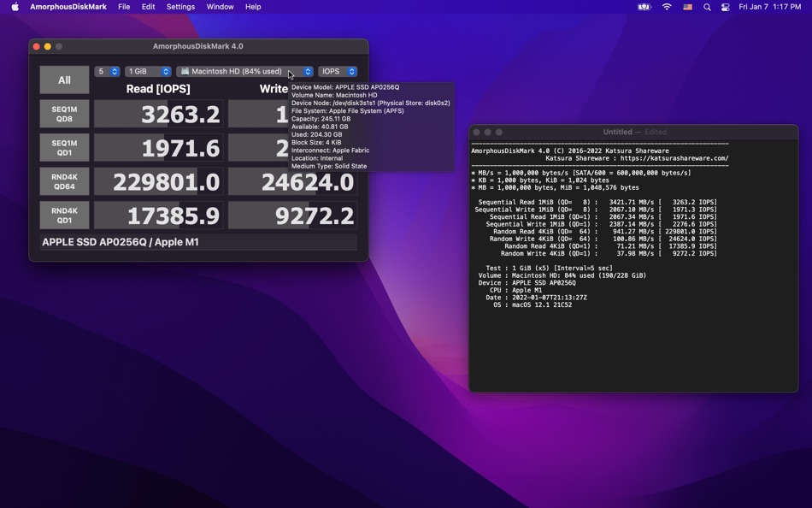Click the Volume : Macintosh HD line in text
The height and width of the screenshot is (508, 812).
point(562,275)
